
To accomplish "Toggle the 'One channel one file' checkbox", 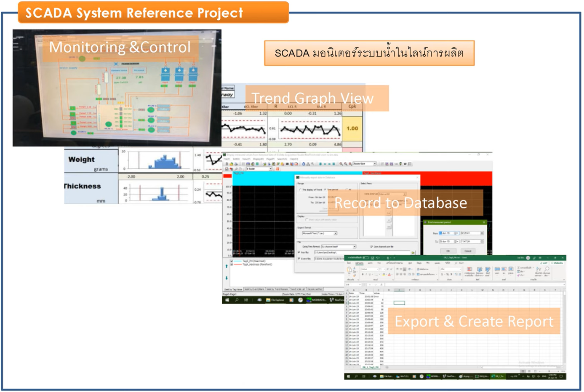I will click(x=371, y=247).
